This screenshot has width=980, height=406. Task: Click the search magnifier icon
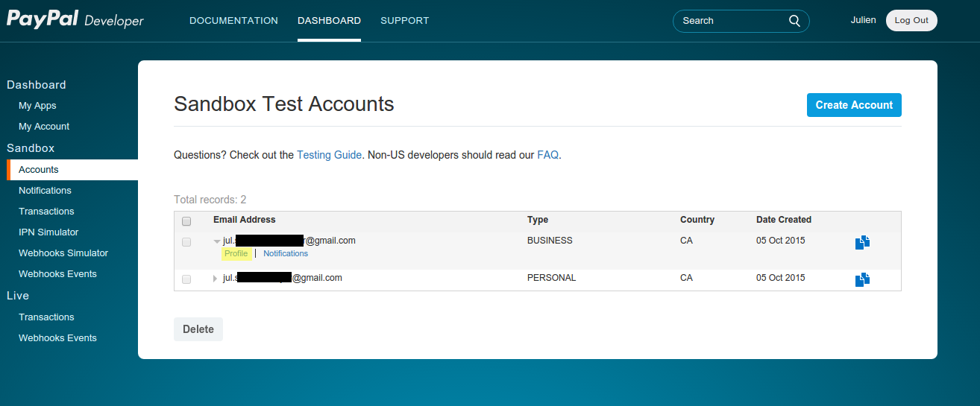click(x=794, y=21)
